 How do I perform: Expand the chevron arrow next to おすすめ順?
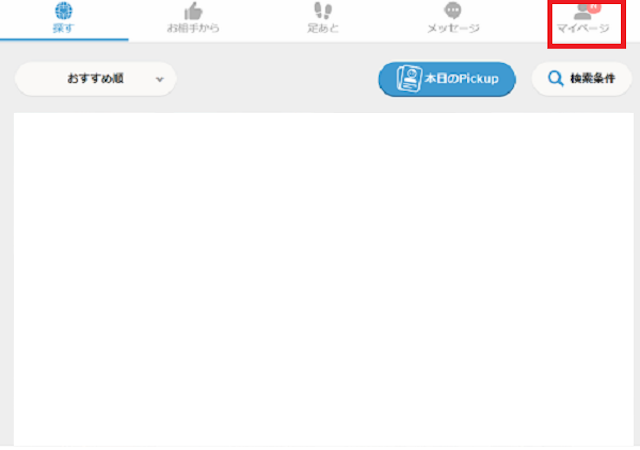160,79
